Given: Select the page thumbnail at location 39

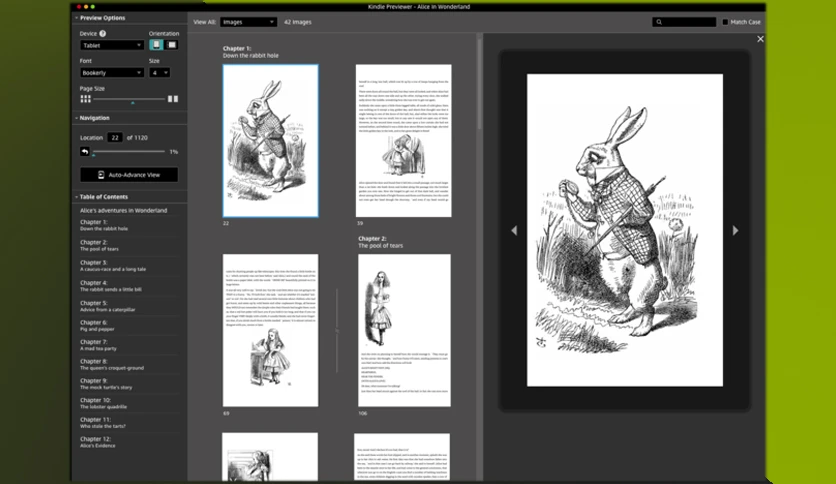Looking at the screenshot, I should tap(404, 141).
